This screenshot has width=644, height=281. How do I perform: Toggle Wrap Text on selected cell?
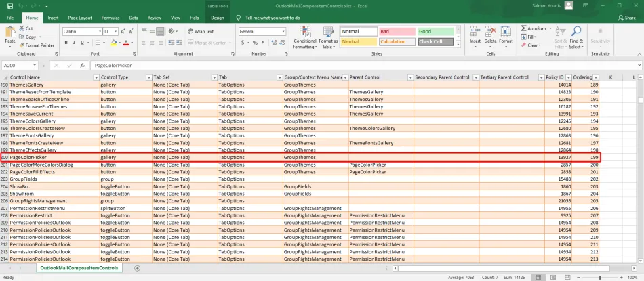(200, 31)
